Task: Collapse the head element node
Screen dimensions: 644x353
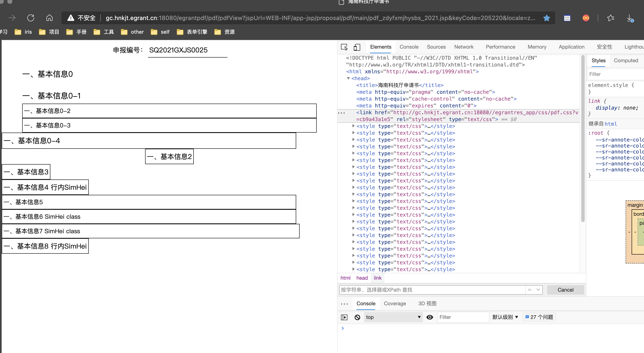Action: [x=348, y=78]
